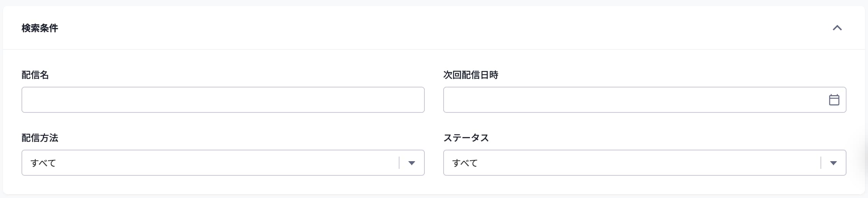Focus the 配信名 text field
Screen dimensions: 868x198
223,100
